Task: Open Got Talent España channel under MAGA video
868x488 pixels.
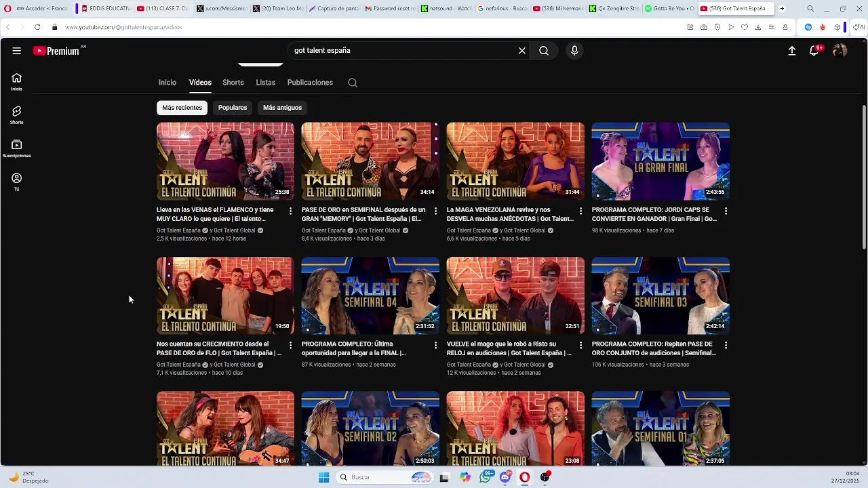Action: pos(469,230)
